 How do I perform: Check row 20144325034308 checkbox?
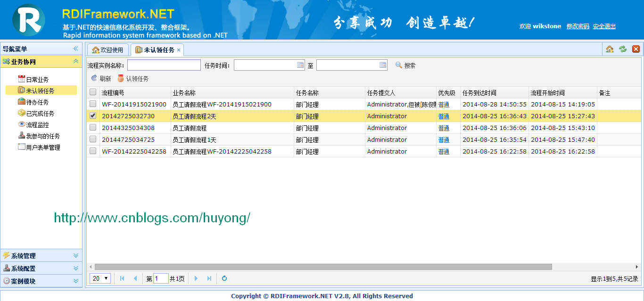click(93, 128)
